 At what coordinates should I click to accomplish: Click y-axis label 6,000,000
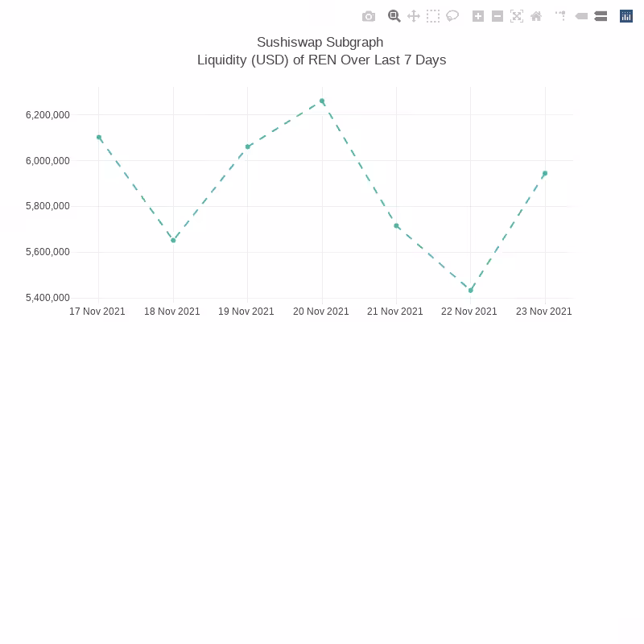coord(47,161)
